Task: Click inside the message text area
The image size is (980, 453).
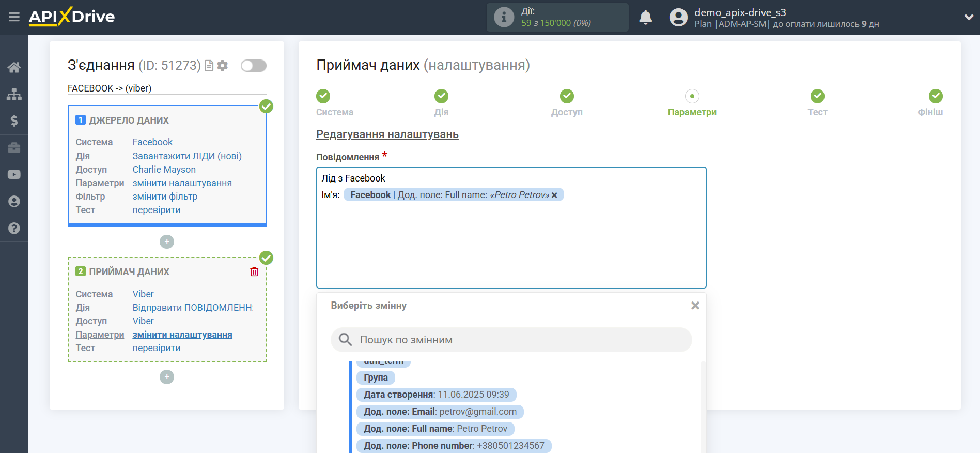Action: (x=511, y=228)
